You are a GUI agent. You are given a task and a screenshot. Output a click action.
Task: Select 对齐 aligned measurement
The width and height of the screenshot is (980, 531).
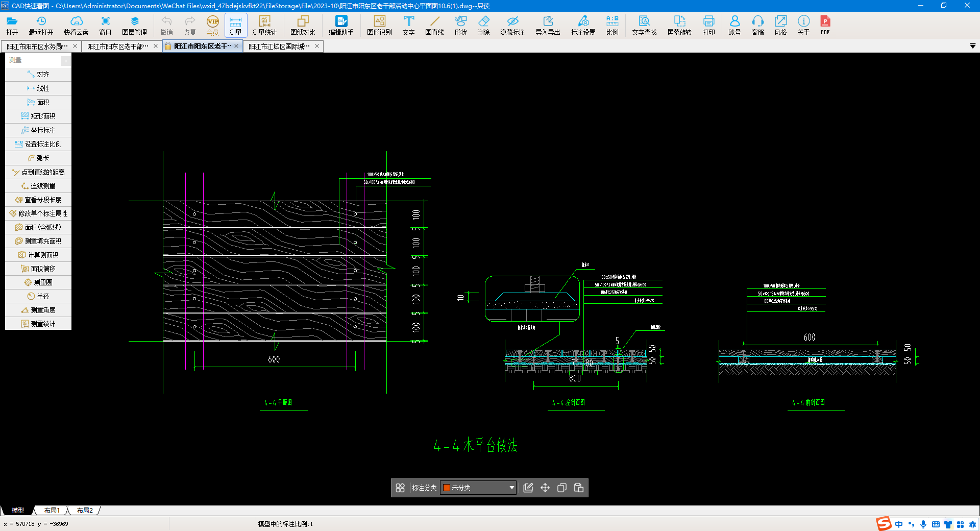[x=38, y=74]
